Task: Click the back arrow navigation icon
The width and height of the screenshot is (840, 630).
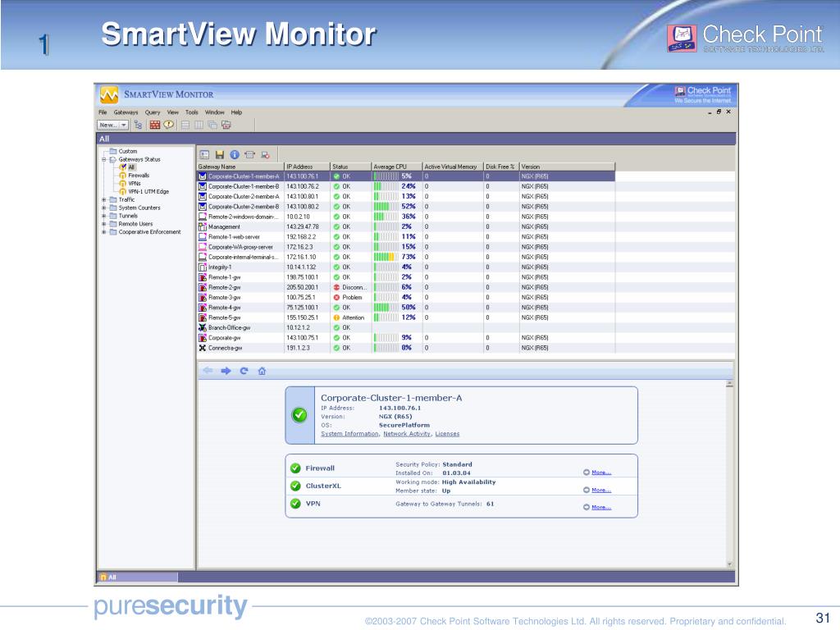Action: coord(208,371)
